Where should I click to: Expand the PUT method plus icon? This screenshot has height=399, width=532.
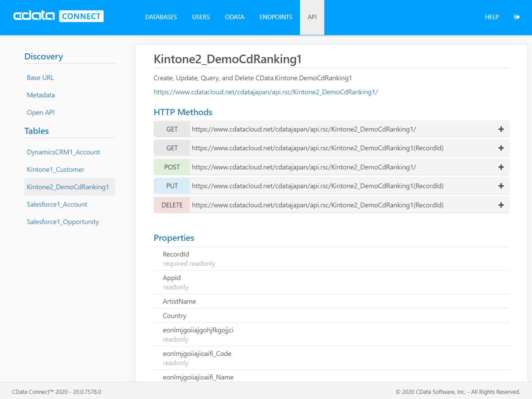point(501,186)
